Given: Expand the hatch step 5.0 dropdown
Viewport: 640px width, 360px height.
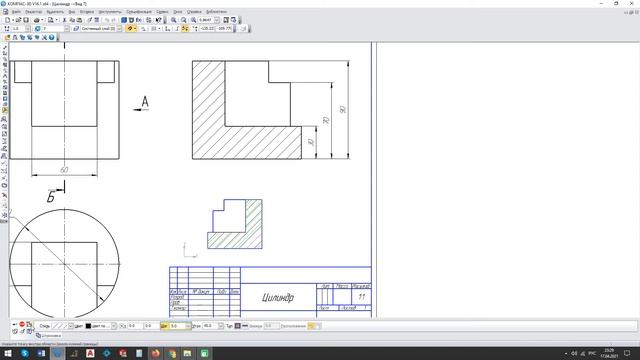Looking at the screenshot, I should (188, 326).
